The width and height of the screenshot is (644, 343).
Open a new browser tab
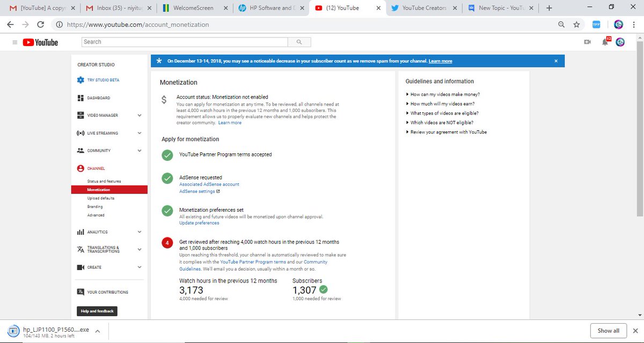[x=549, y=8]
